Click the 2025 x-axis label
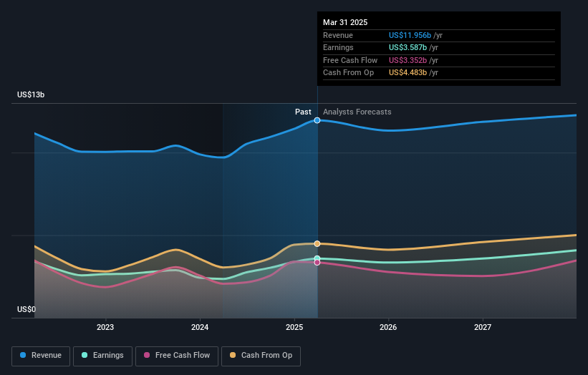Viewport: 588px width, 375px height. [294, 328]
